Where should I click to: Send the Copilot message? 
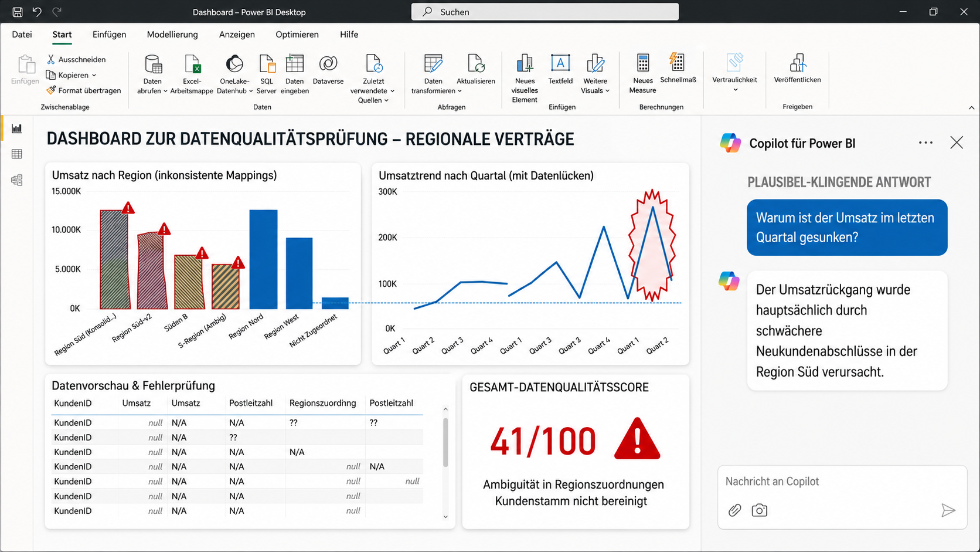948,510
